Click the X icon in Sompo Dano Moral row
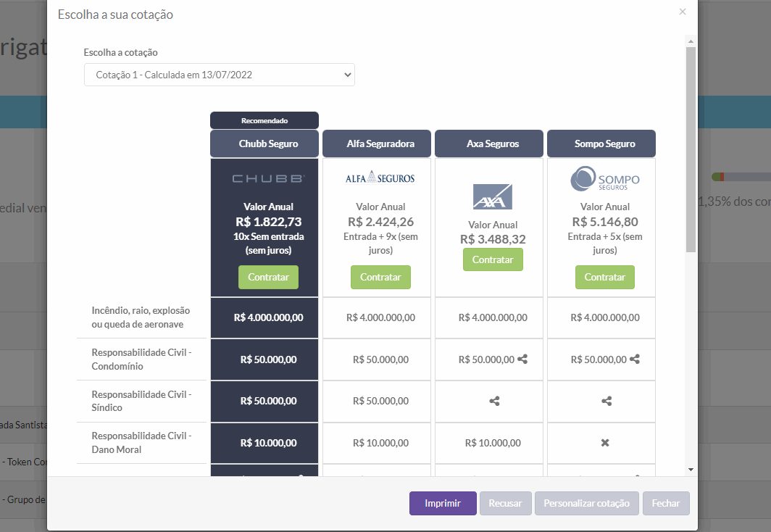 click(605, 443)
